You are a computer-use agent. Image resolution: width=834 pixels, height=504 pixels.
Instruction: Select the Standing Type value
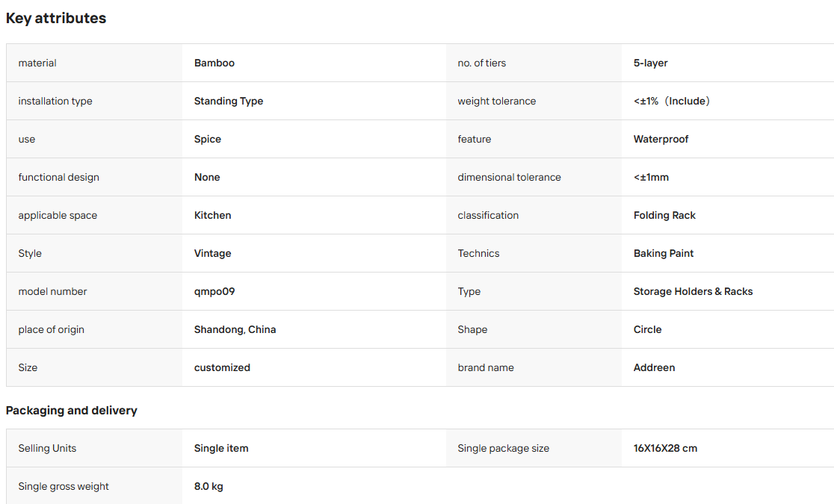pyautogui.click(x=229, y=101)
